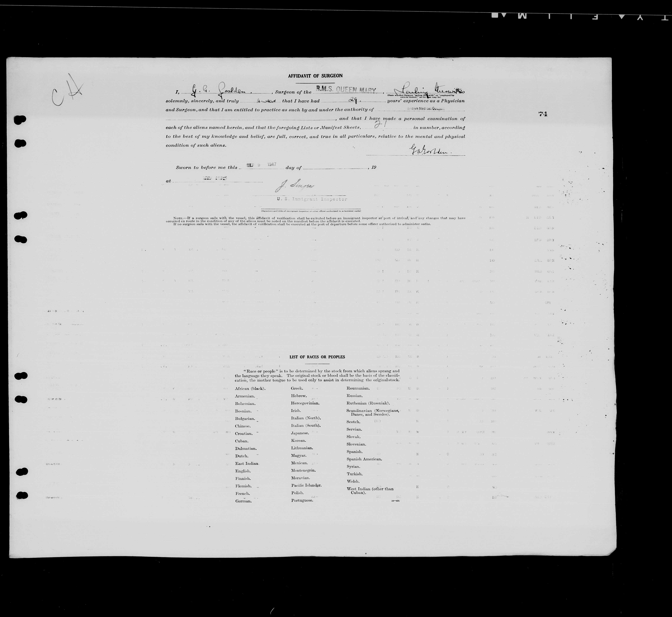672x617 pixels.
Task: Click 'Bulgarian.' in the first column
Action: [x=245, y=419]
